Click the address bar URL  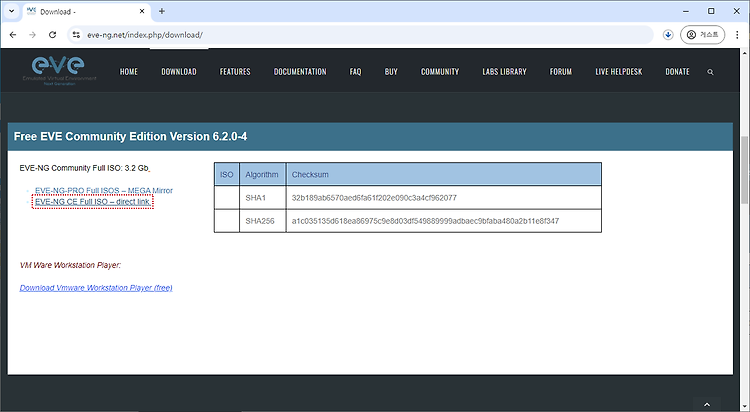145,35
